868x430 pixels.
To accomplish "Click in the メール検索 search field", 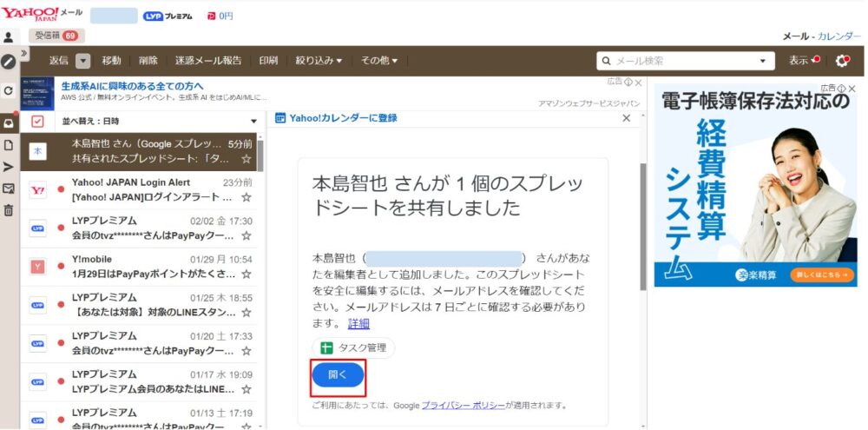I will point(686,62).
